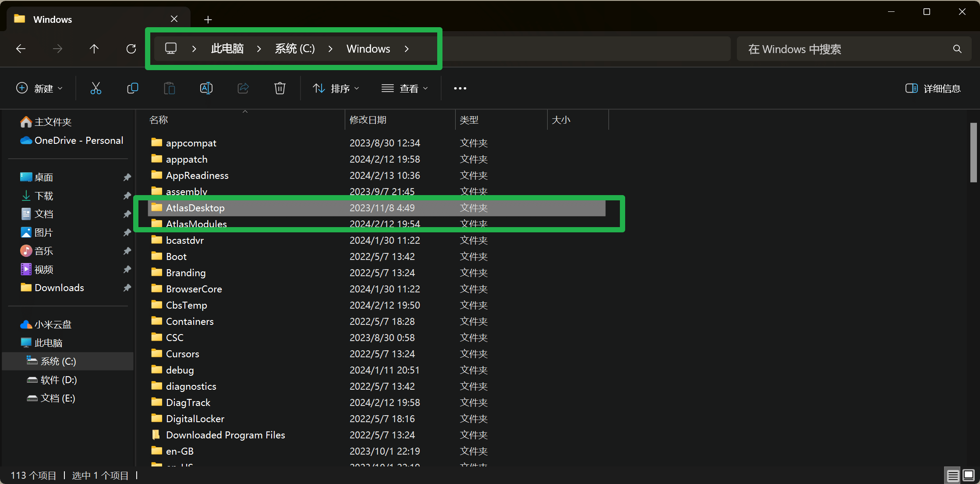Image resolution: width=980 pixels, height=484 pixels.
Task: Refresh the current folder view
Action: (x=131, y=49)
